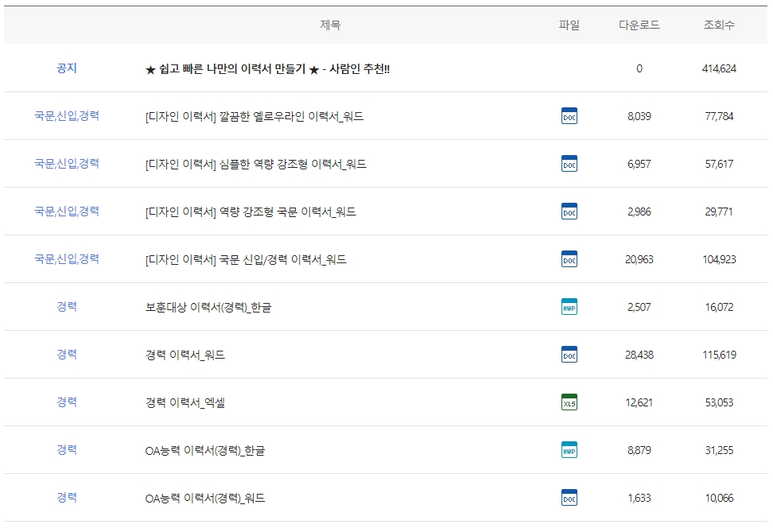Image resolution: width=773 pixels, height=532 pixels.
Task: Click view count 77,784
Action: click(x=719, y=116)
